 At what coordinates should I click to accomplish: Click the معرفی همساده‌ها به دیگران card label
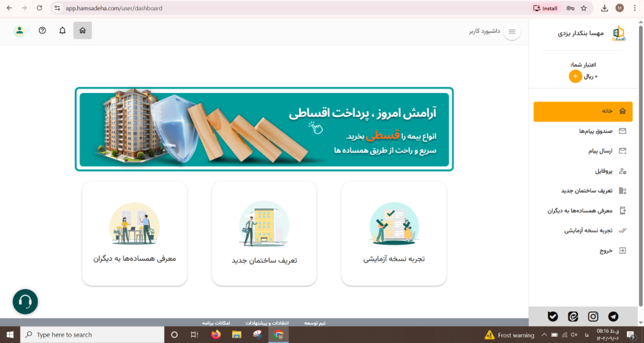135,259
